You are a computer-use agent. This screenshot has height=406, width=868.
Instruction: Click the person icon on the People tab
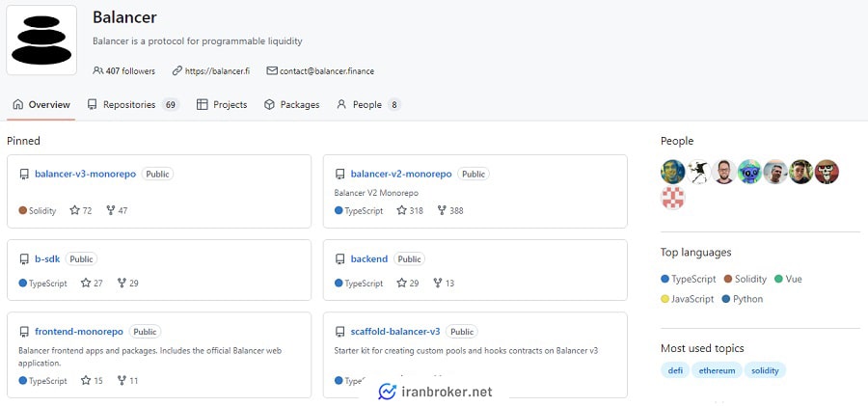[341, 105]
